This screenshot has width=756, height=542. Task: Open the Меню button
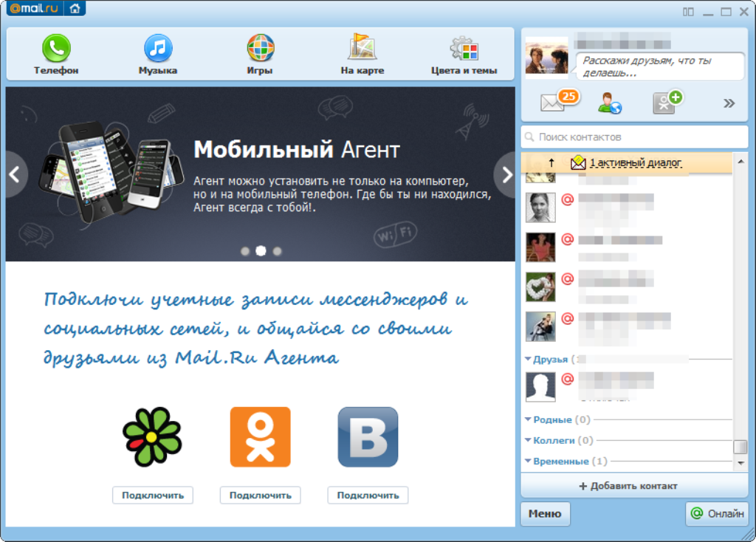(545, 513)
